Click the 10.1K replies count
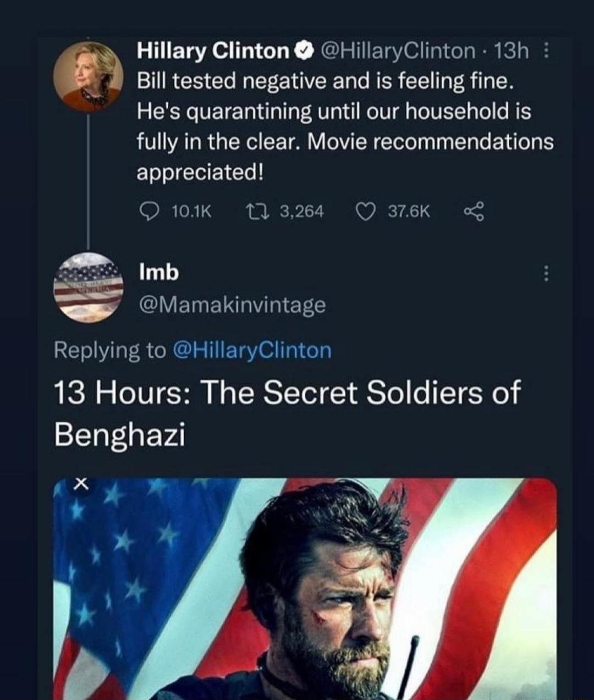 [x=191, y=211]
